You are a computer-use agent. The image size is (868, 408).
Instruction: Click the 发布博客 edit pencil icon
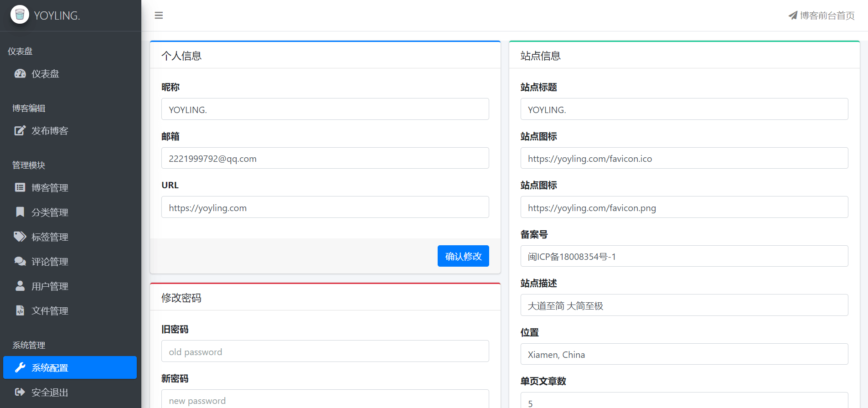(20, 130)
